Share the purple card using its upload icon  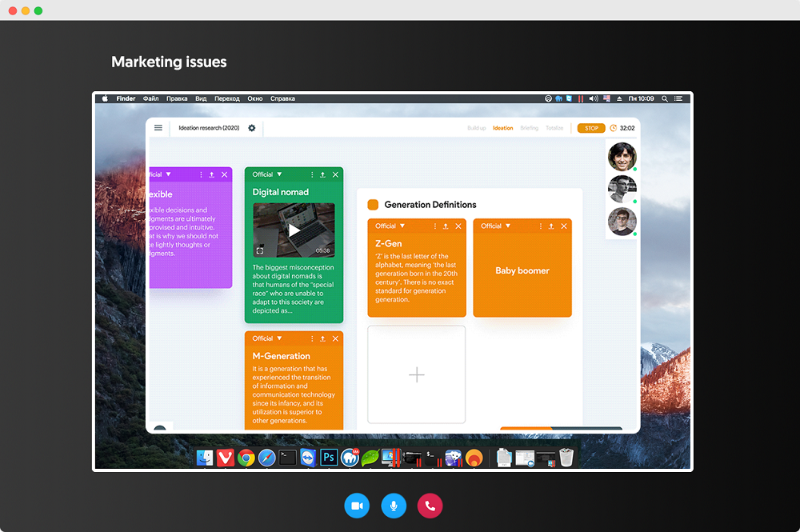pyautogui.click(x=212, y=174)
